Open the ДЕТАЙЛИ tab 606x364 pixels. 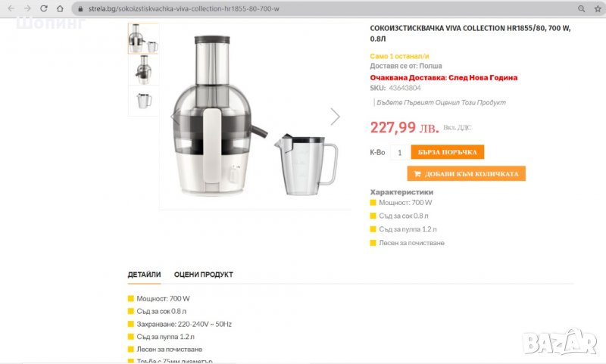point(144,275)
